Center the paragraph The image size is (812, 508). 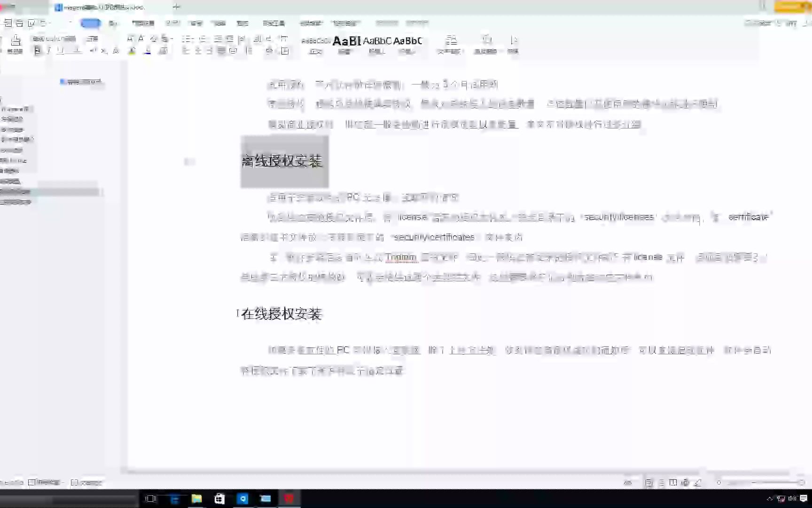pyautogui.click(x=198, y=51)
